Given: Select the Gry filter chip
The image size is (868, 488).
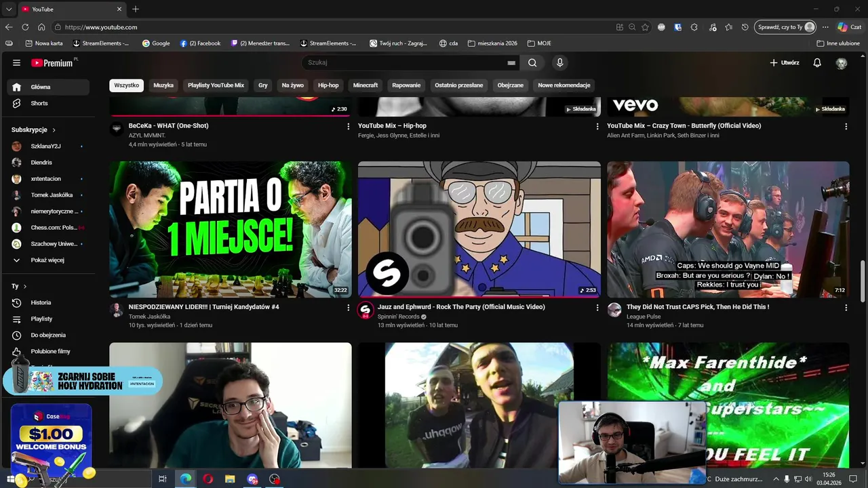Looking at the screenshot, I should point(263,85).
